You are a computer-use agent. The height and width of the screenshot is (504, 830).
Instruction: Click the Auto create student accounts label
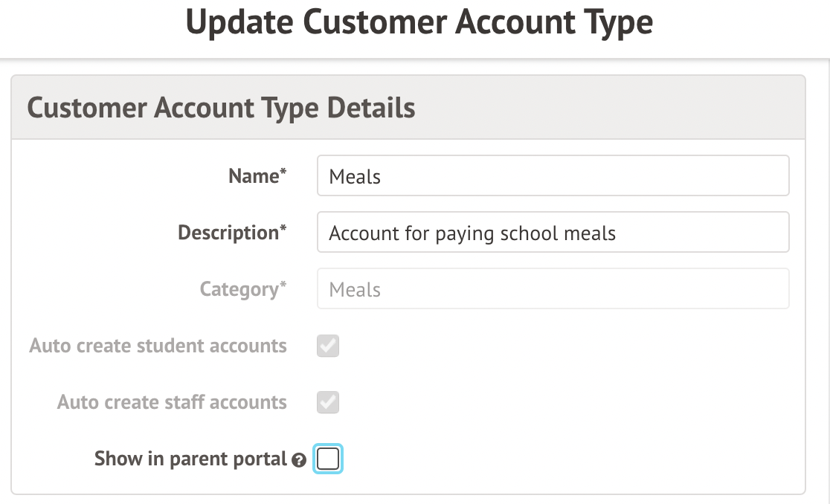(x=158, y=346)
